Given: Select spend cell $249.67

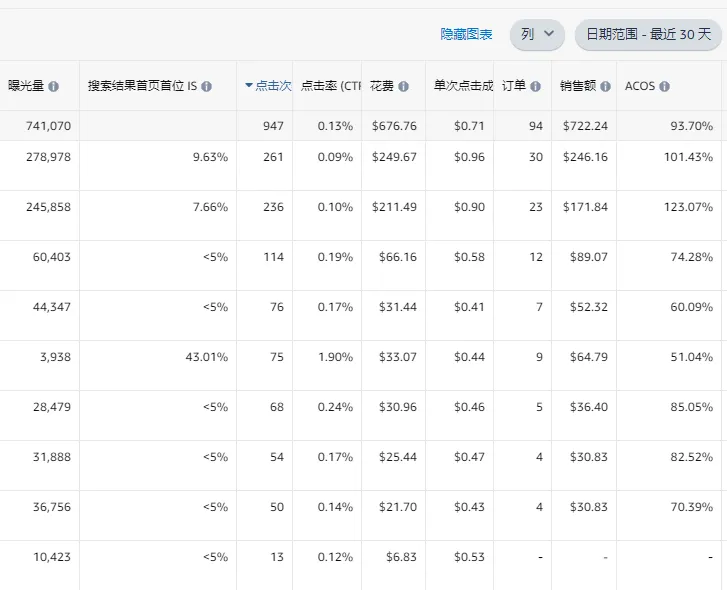Looking at the screenshot, I should [395, 157].
